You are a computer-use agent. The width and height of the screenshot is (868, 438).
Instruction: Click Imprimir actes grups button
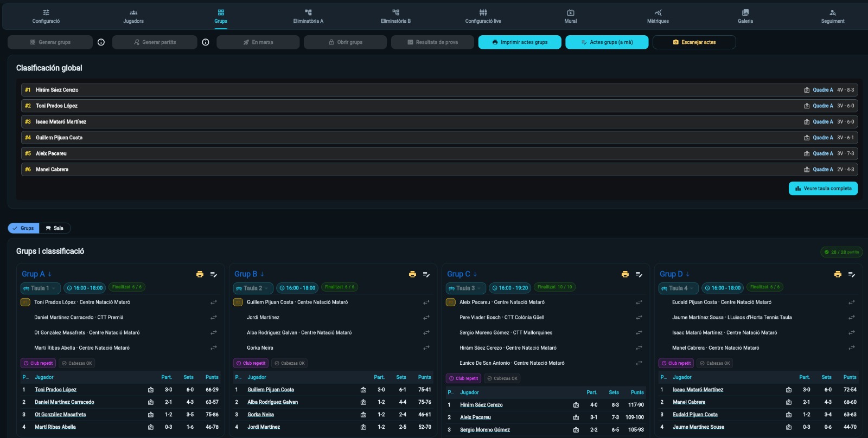(520, 42)
